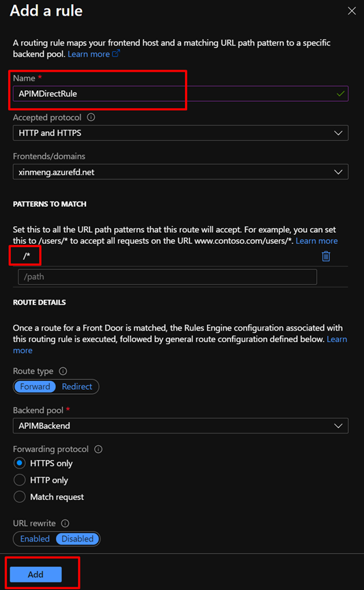
Task: Click the /path input field
Action: click(167, 277)
